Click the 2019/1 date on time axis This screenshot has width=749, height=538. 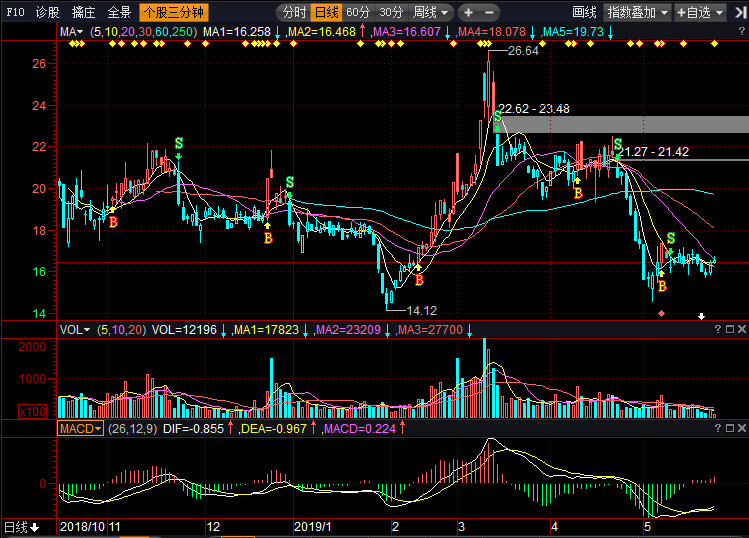click(311, 526)
